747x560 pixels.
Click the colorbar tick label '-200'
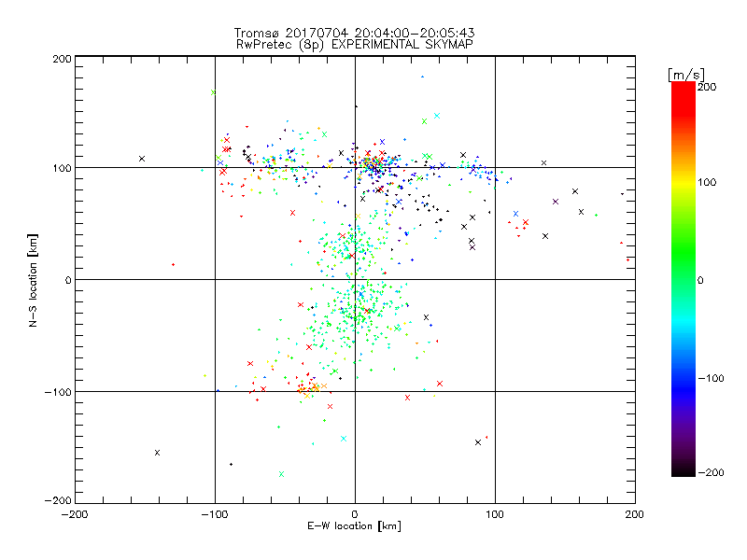pyautogui.click(x=711, y=472)
